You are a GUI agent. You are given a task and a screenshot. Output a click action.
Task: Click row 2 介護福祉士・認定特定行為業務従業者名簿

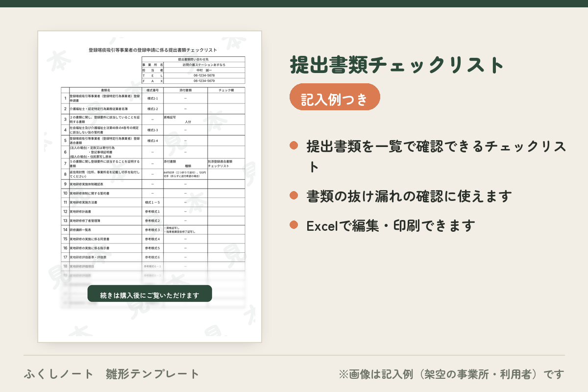(105, 109)
